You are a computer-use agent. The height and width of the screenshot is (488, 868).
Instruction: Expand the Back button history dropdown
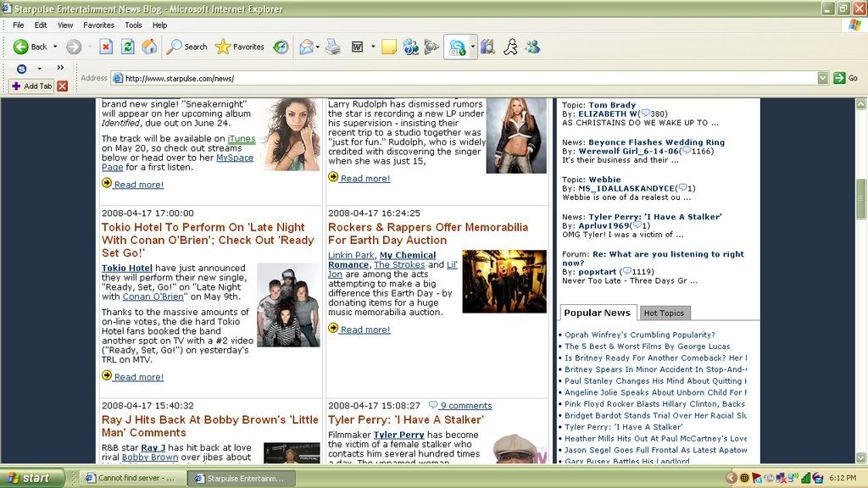click(x=54, y=47)
